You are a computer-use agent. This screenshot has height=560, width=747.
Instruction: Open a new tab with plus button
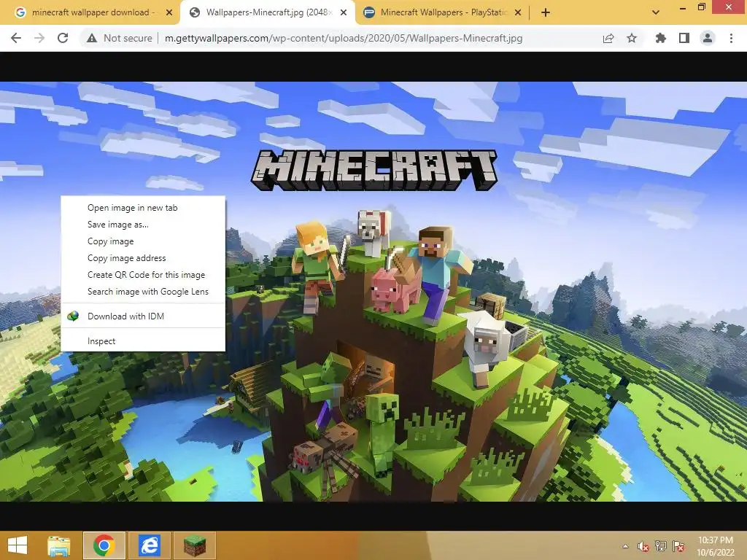coord(546,12)
